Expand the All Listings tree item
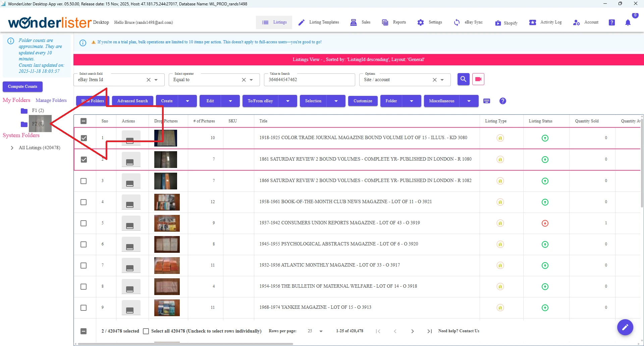The image size is (644, 346). coord(12,148)
